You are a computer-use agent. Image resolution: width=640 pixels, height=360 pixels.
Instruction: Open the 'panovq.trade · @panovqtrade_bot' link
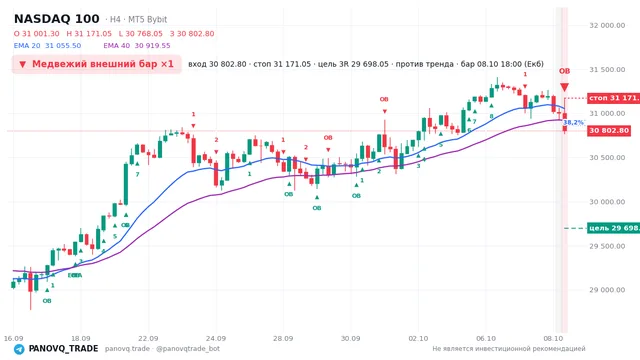[x=162, y=349]
